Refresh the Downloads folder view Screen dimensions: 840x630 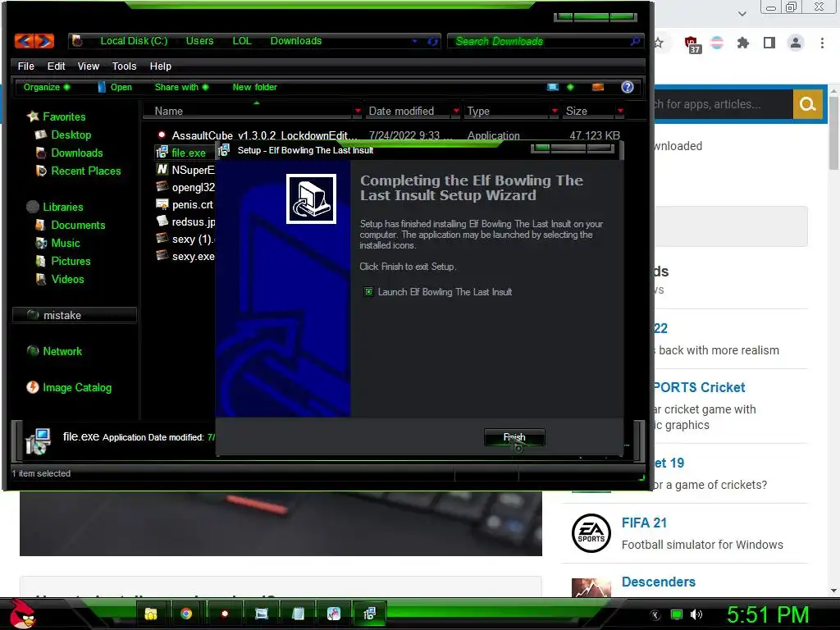[x=432, y=41]
